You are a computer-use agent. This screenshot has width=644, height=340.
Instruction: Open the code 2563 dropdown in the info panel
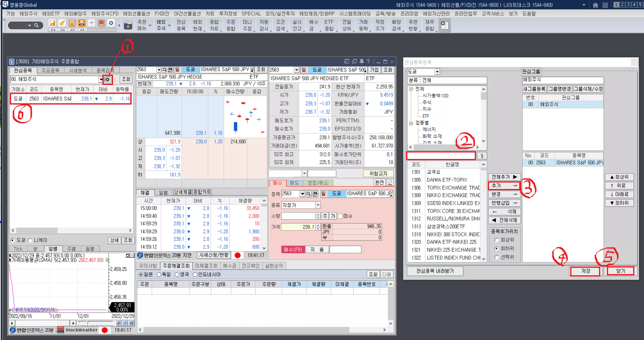point(297,70)
